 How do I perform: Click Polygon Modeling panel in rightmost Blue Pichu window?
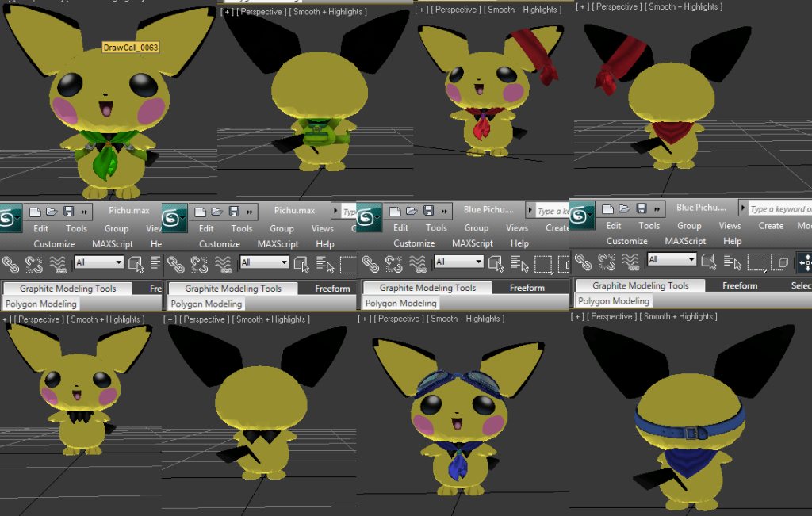[614, 300]
